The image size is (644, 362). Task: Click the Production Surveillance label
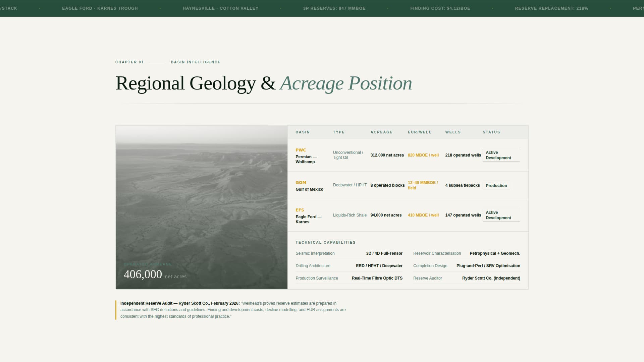317,278
